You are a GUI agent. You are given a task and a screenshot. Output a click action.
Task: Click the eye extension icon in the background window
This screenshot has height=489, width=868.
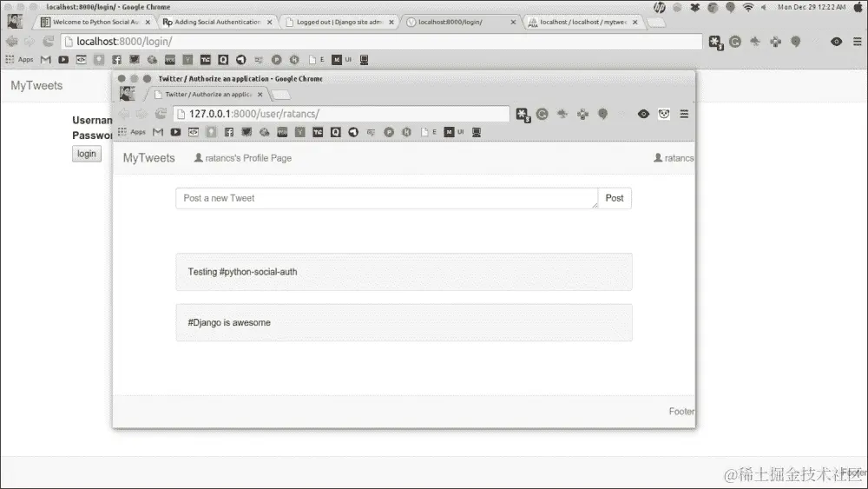tap(837, 41)
